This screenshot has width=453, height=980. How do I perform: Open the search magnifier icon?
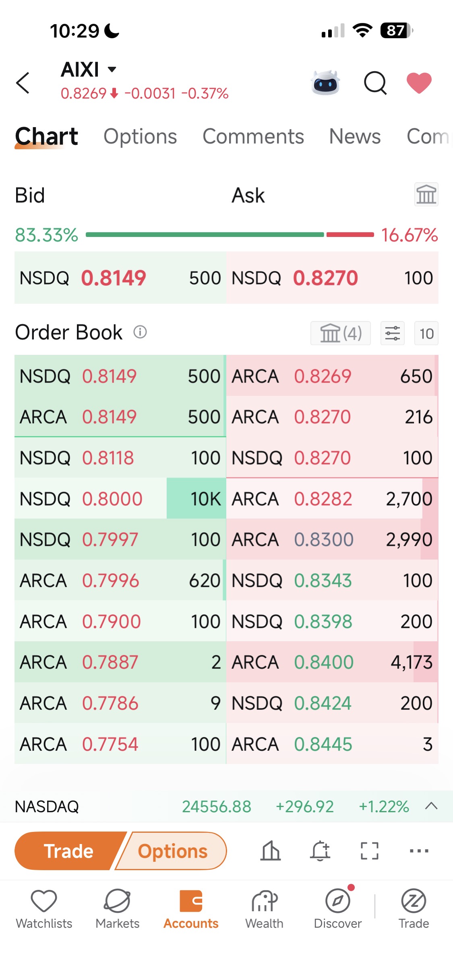point(375,83)
